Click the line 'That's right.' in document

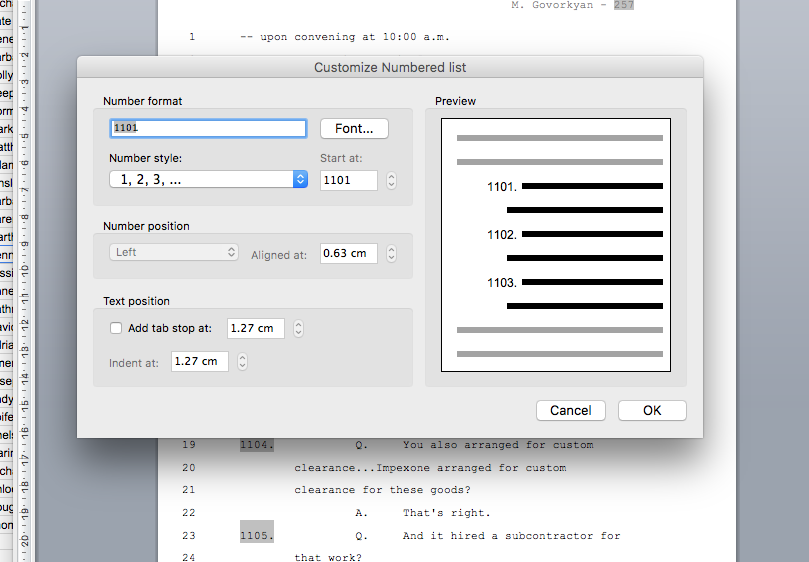click(x=447, y=513)
